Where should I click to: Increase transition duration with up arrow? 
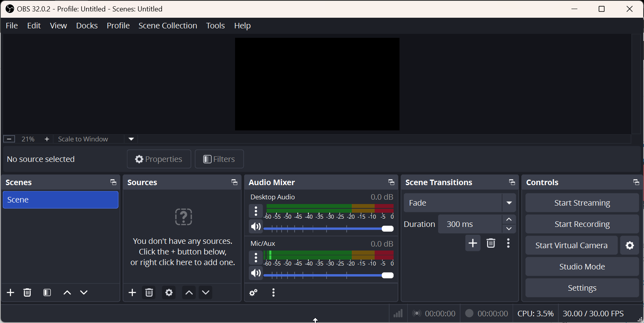pyautogui.click(x=509, y=219)
